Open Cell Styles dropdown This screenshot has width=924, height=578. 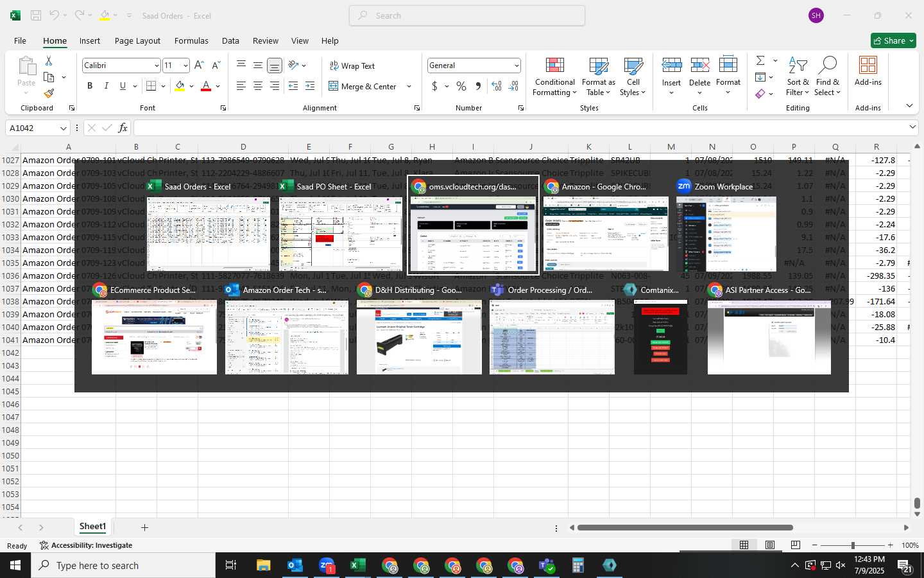pos(633,76)
